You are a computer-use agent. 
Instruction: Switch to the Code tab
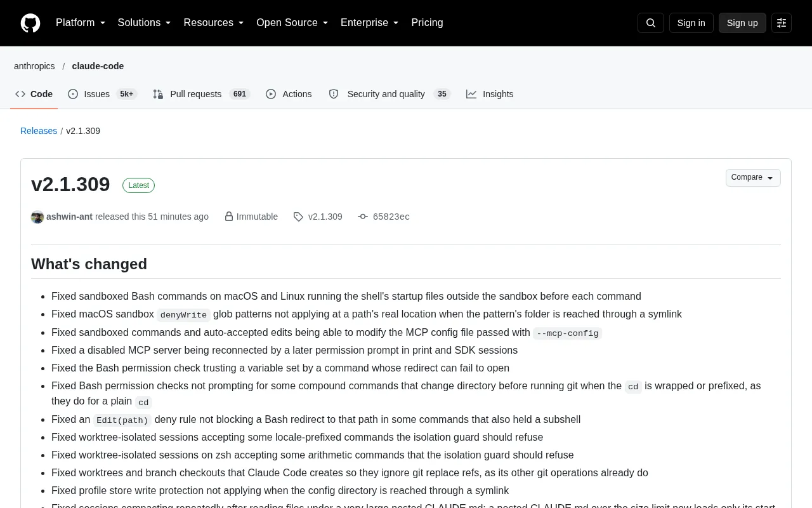click(34, 94)
